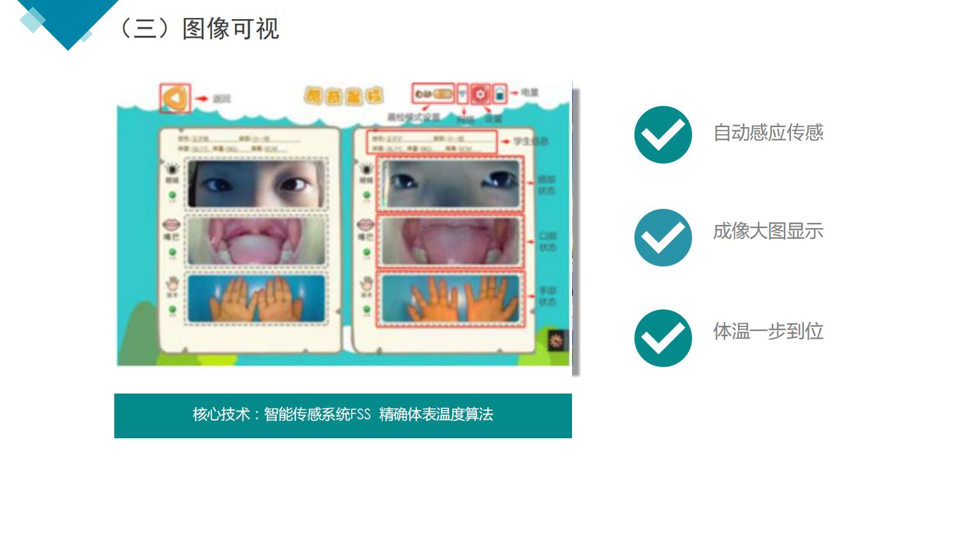Select the left panel mouth photo

(256, 241)
